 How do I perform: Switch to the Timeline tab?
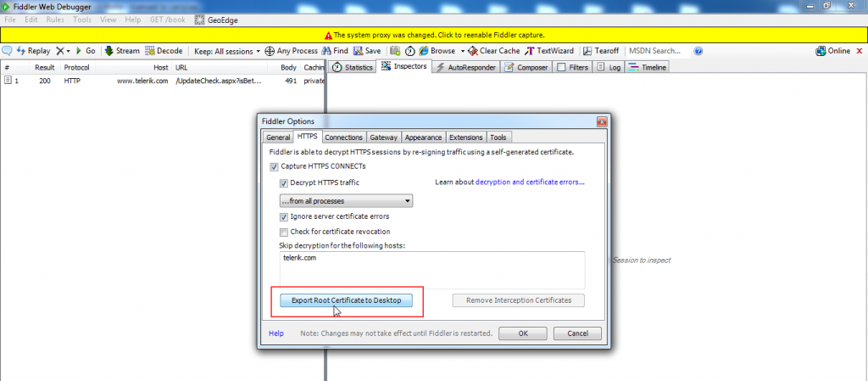(647, 67)
